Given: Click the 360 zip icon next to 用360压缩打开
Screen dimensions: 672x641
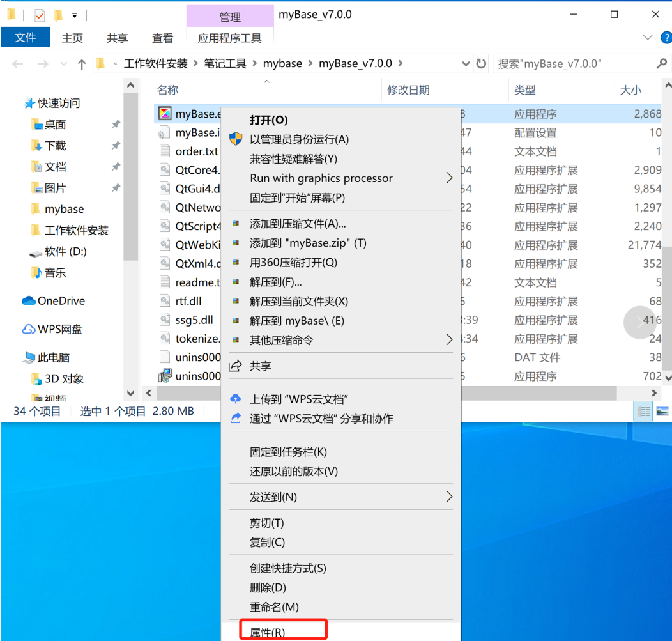Looking at the screenshot, I should point(236,262).
